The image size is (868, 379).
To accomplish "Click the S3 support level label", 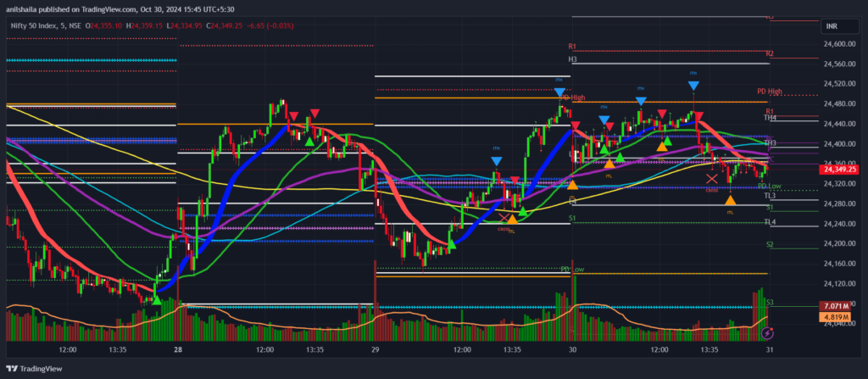I will [770, 303].
